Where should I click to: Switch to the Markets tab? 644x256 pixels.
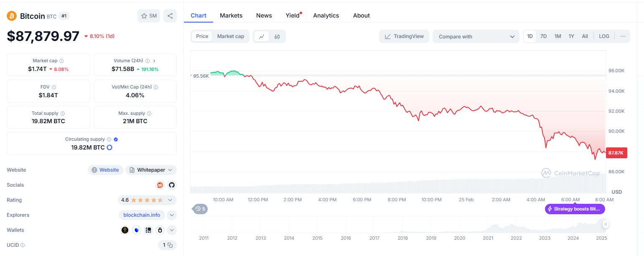click(x=231, y=15)
